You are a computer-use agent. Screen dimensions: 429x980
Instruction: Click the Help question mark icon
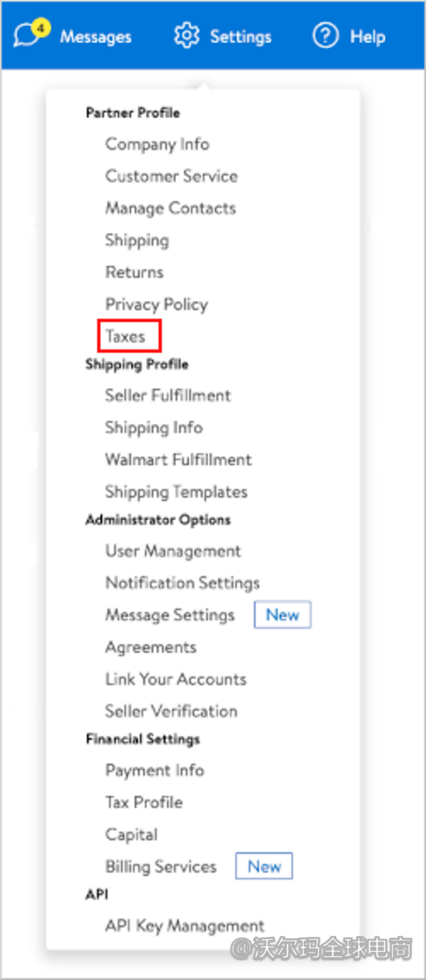325,36
